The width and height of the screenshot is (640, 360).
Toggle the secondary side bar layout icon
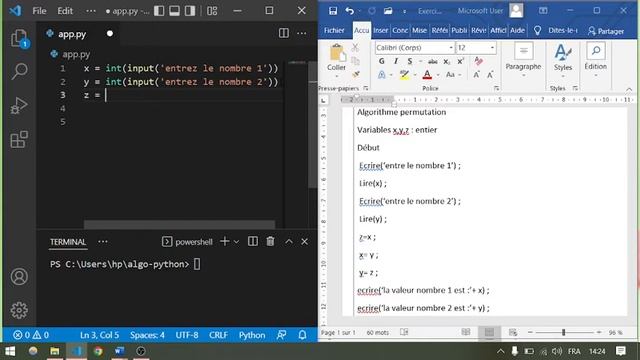point(190,11)
